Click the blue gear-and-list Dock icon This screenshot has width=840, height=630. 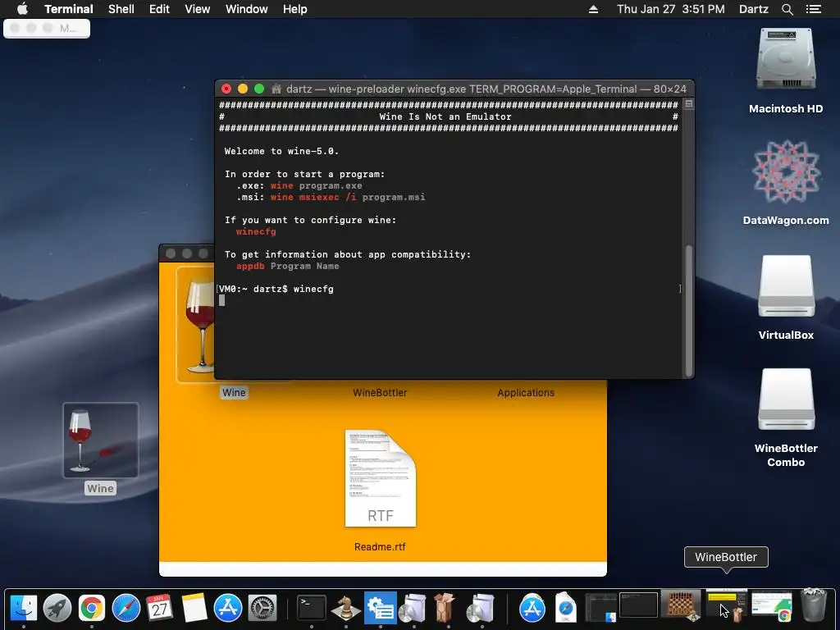(x=381, y=608)
